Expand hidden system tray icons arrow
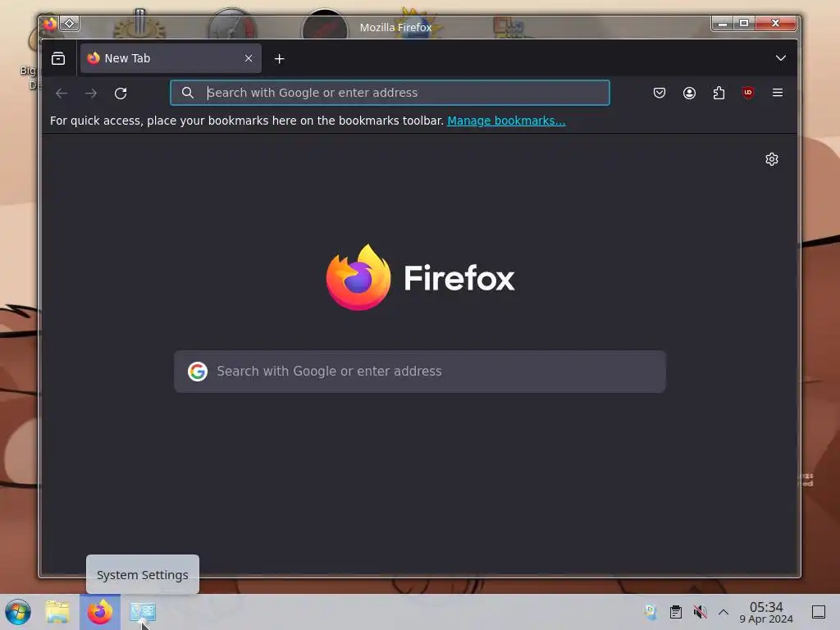840x630 pixels. pyautogui.click(x=724, y=612)
